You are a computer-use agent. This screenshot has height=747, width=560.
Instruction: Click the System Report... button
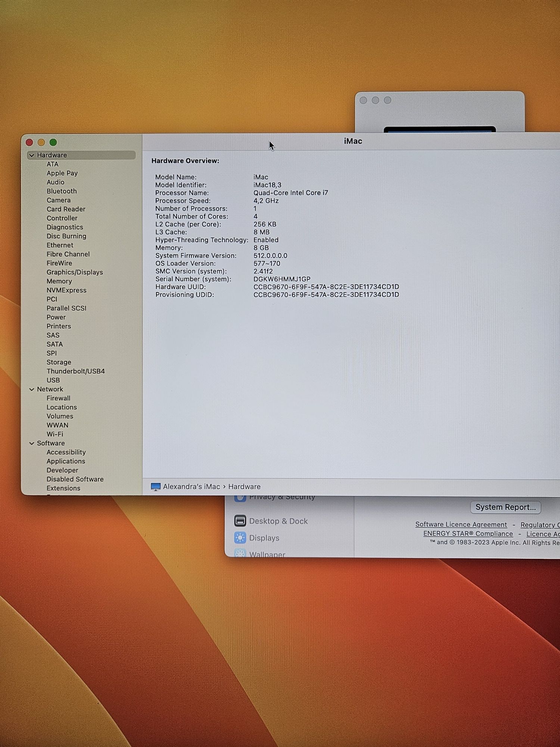click(505, 507)
